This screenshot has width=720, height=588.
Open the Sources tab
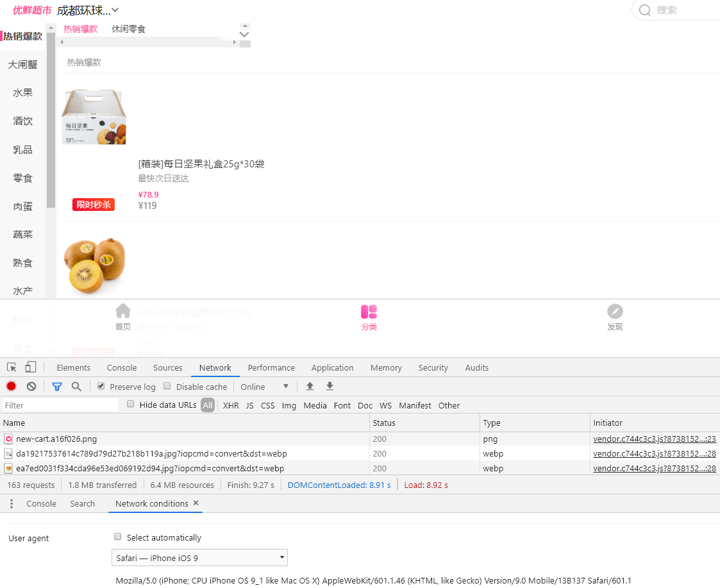tap(167, 368)
